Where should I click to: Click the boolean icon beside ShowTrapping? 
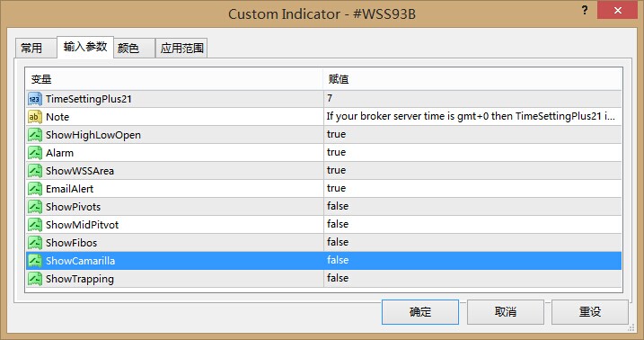35,279
